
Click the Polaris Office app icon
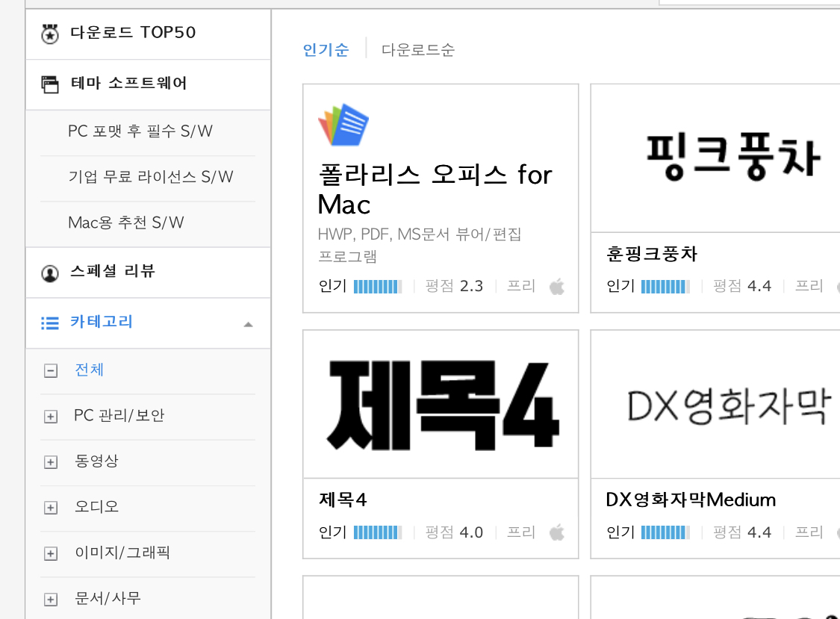pos(343,125)
